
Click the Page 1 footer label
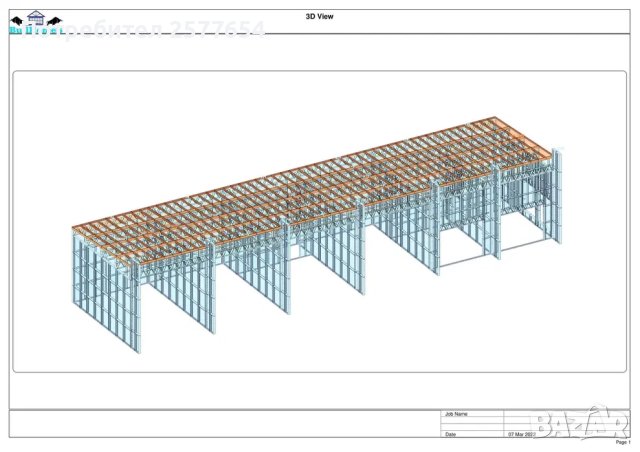[620, 442]
